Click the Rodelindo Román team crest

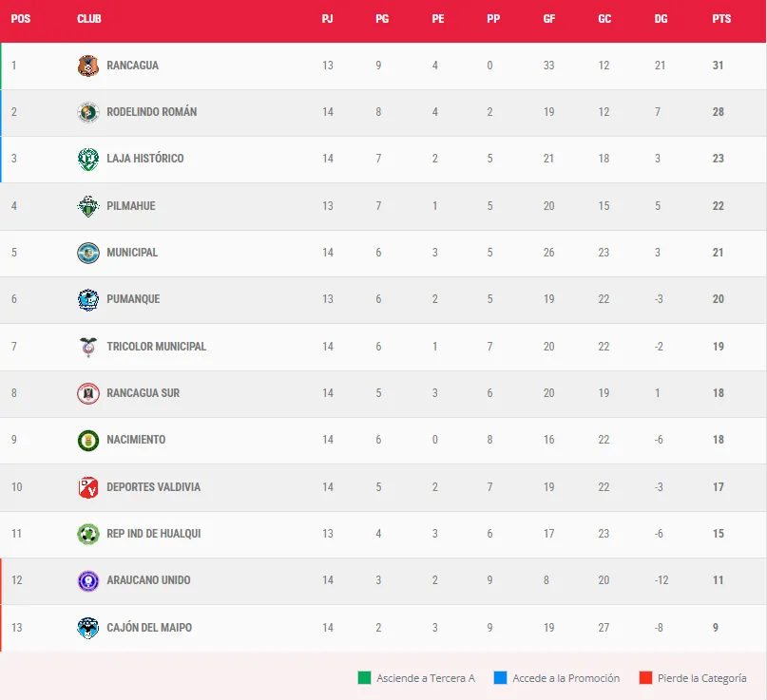point(87,112)
